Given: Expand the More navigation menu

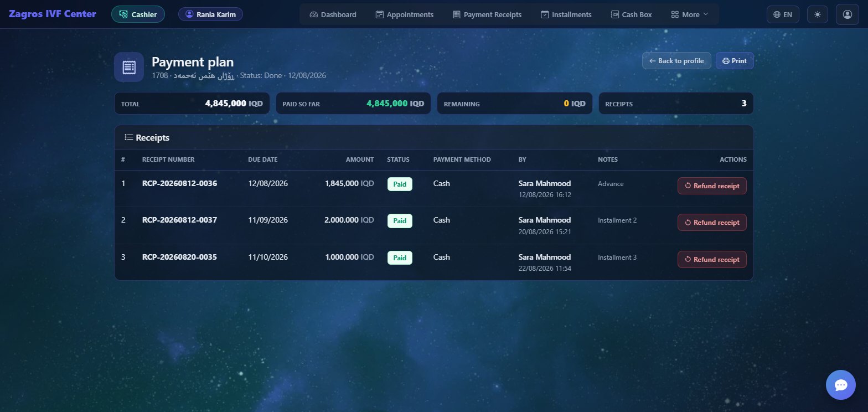Looking at the screenshot, I should [689, 14].
